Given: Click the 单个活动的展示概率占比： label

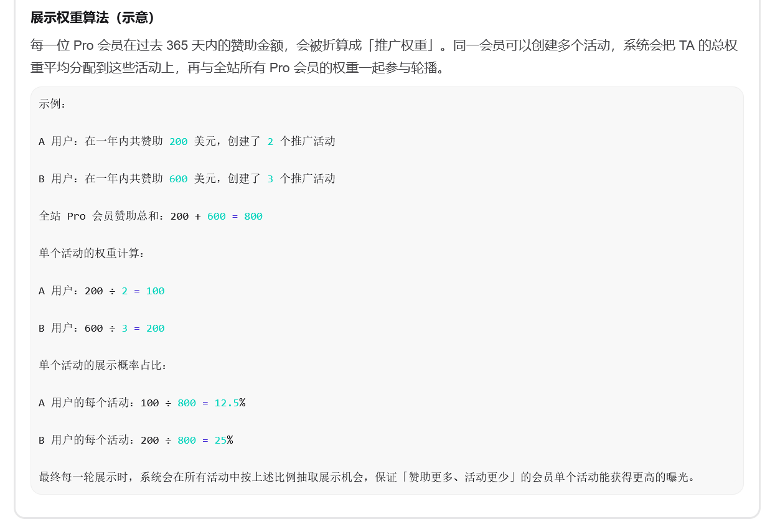Looking at the screenshot, I should [103, 365].
